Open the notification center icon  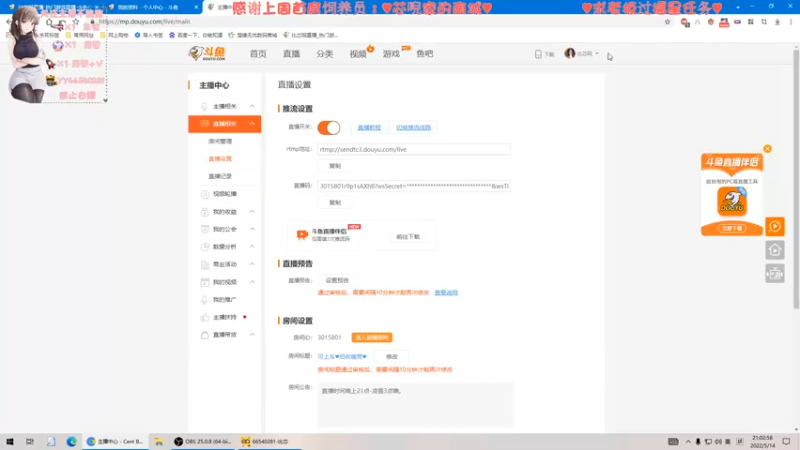coord(786,441)
